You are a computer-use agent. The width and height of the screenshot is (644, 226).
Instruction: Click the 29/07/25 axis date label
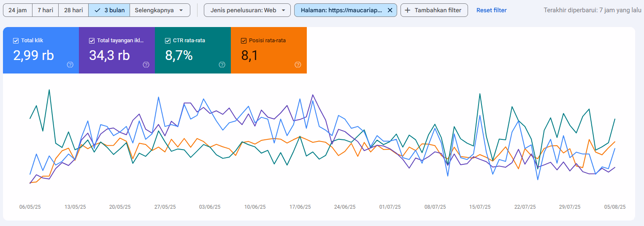[x=570, y=207]
